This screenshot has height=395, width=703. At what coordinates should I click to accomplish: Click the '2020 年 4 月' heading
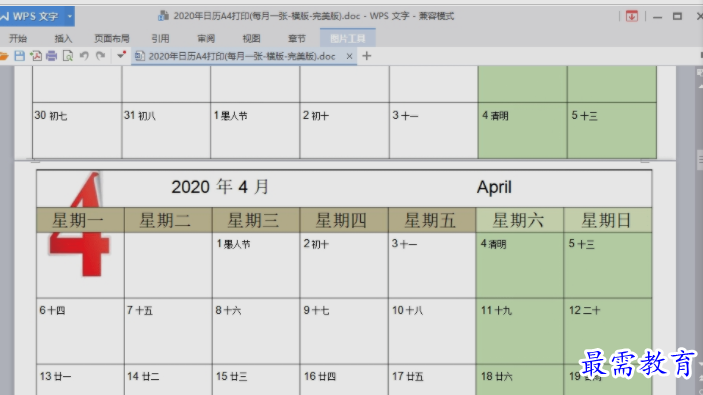point(220,187)
